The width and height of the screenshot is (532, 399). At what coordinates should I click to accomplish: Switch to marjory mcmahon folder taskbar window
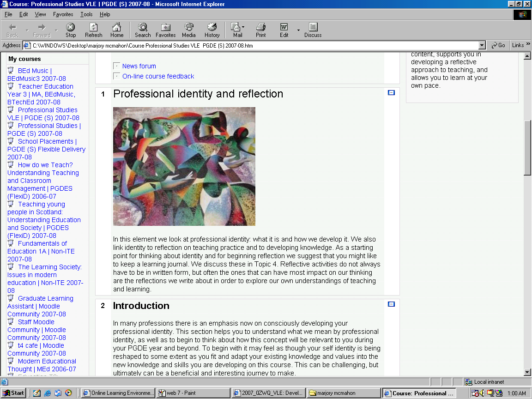(x=344, y=393)
